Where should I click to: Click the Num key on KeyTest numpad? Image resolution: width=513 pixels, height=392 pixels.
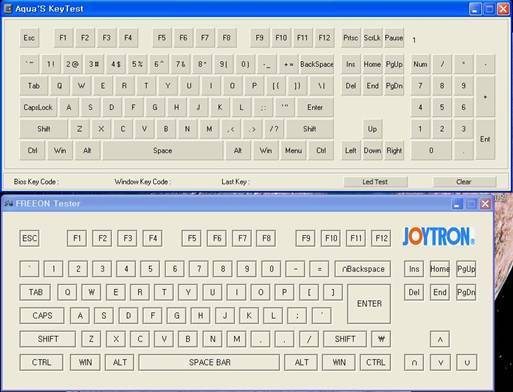420,64
